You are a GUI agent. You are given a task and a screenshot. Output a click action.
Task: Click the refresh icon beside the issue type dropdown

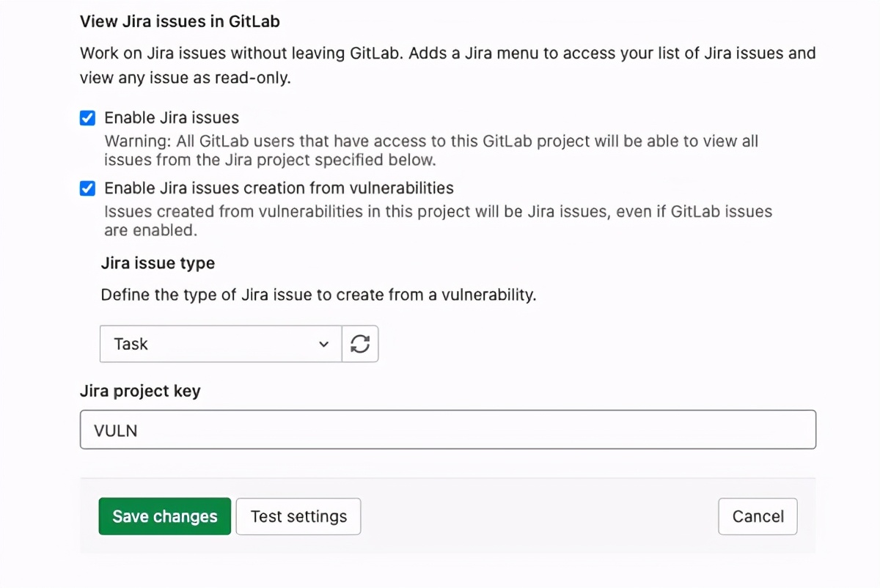360,344
